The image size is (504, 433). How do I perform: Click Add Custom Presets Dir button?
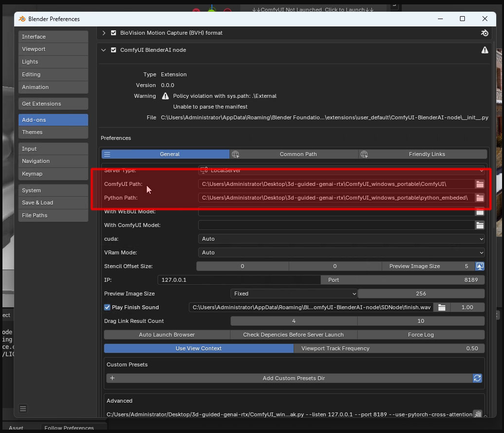click(289, 378)
